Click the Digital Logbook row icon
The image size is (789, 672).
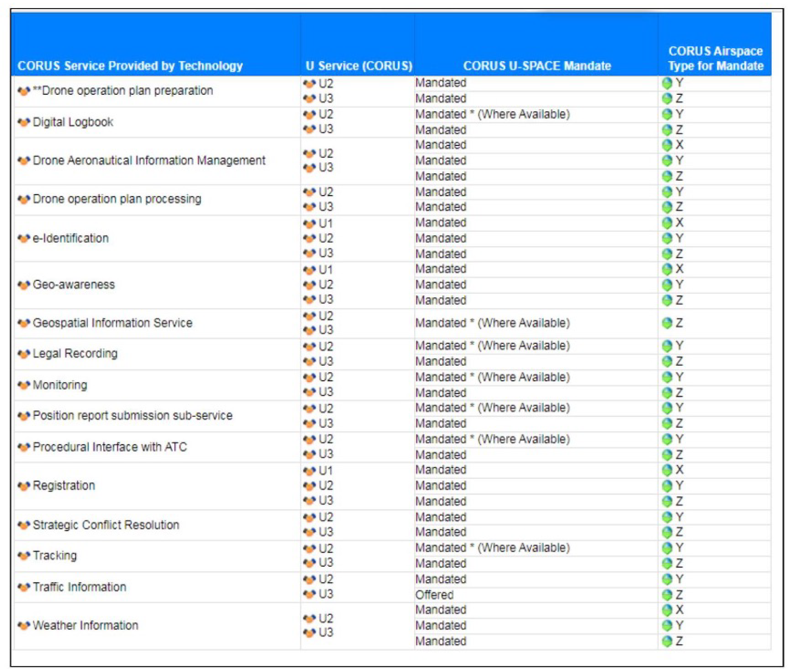tap(24, 122)
